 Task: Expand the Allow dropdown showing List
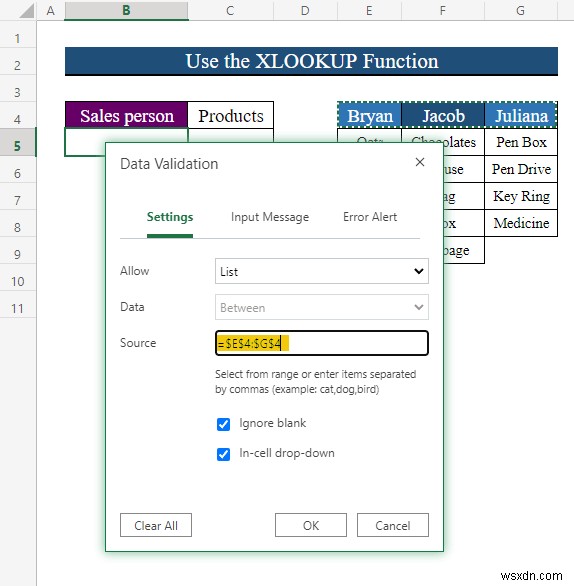coord(322,271)
